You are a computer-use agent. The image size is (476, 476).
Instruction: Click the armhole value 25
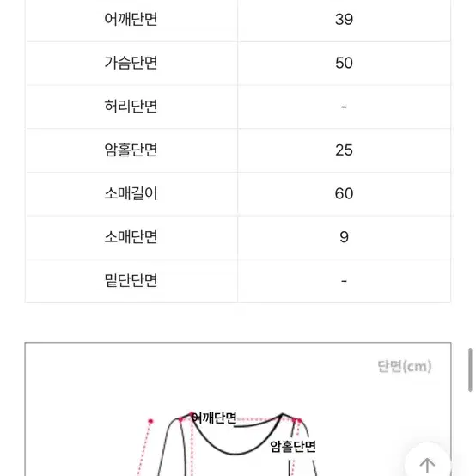tap(344, 150)
